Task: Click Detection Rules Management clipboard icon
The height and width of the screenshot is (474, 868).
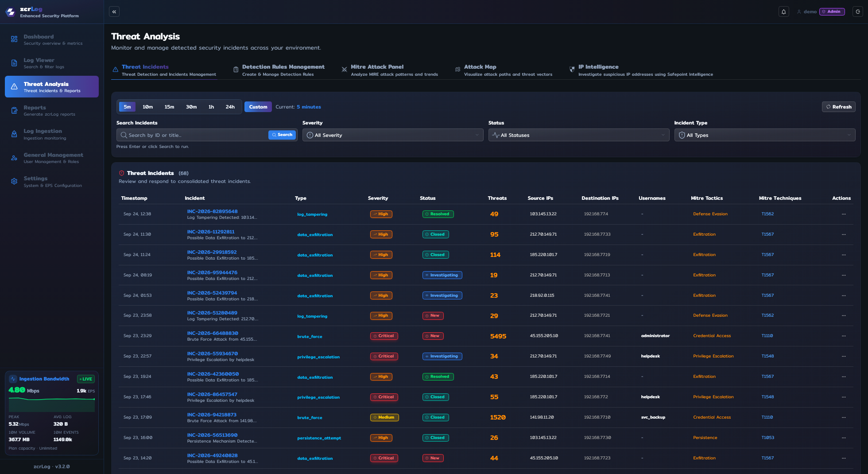Action: (x=236, y=70)
